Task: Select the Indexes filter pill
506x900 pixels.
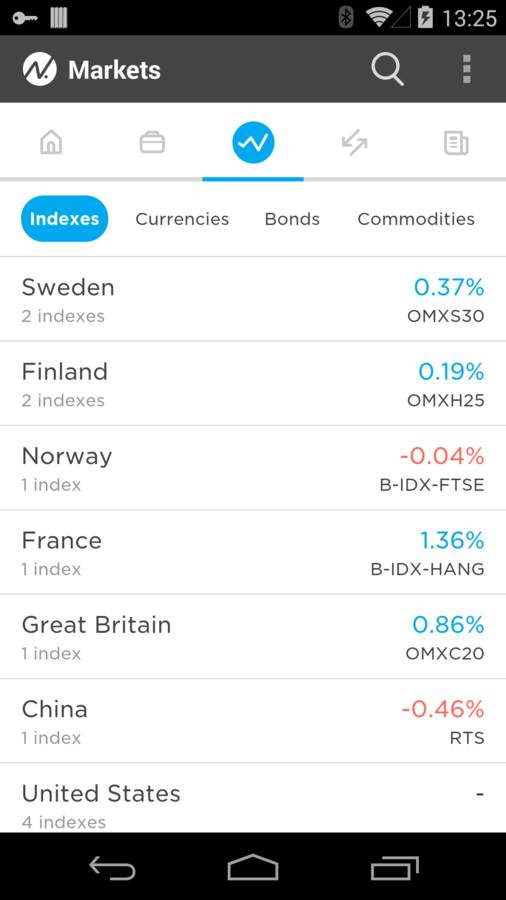Action: click(x=64, y=219)
